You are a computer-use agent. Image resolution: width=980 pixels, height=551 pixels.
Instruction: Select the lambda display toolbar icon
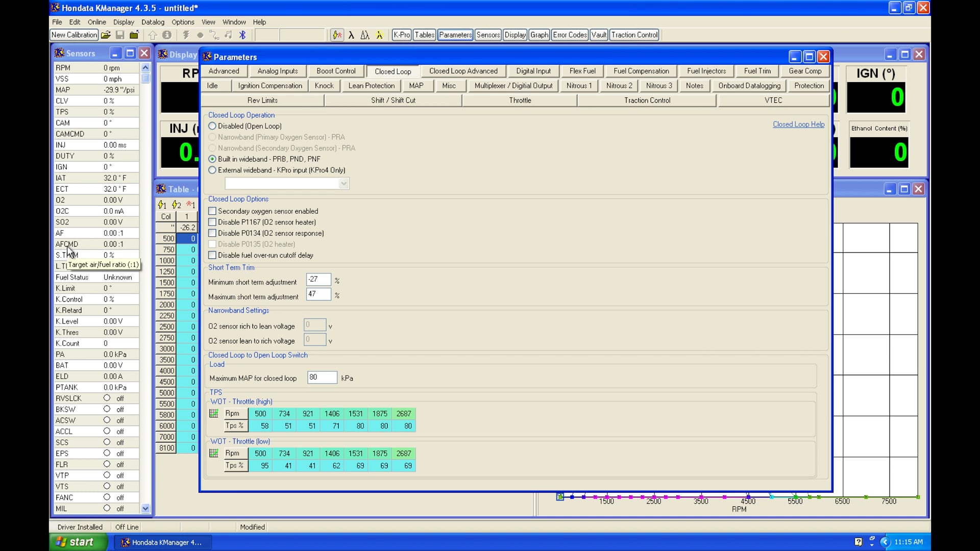click(x=352, y=35)
